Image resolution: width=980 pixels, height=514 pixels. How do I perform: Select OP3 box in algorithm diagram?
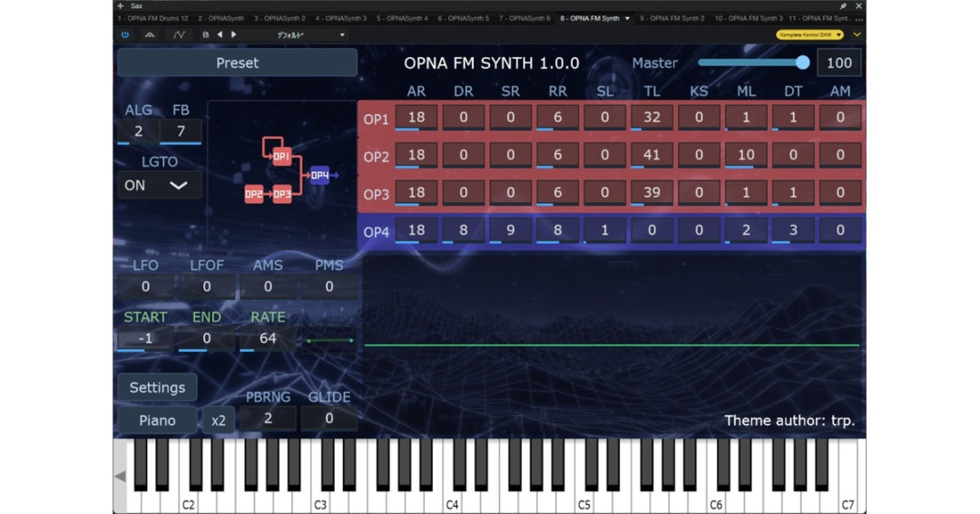pyautogui.click(x=282, y=194)
